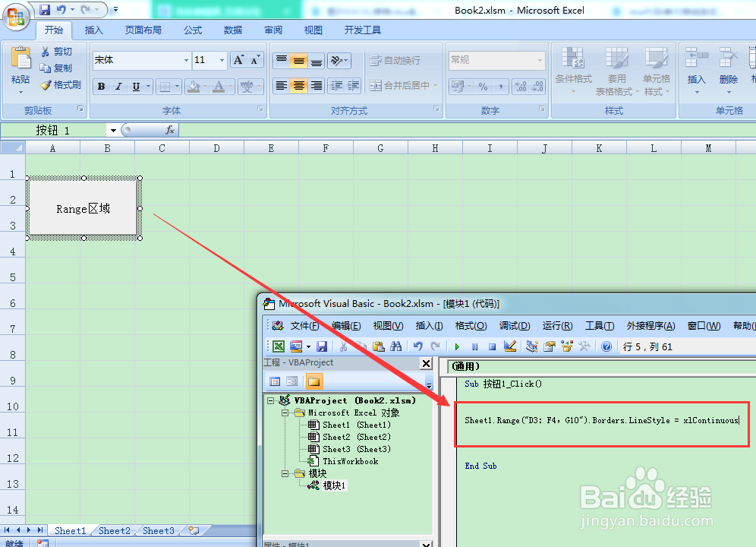
Task: Run the macro using the green Run button
Action: pos(455,346)
